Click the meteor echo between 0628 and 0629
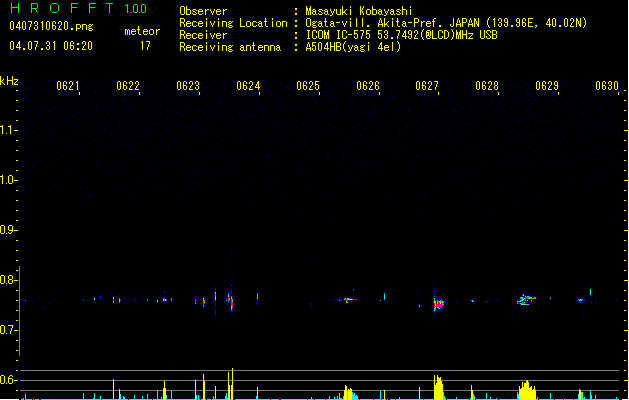The width and height of the screenshot is (629, 400). coord(526,299)
